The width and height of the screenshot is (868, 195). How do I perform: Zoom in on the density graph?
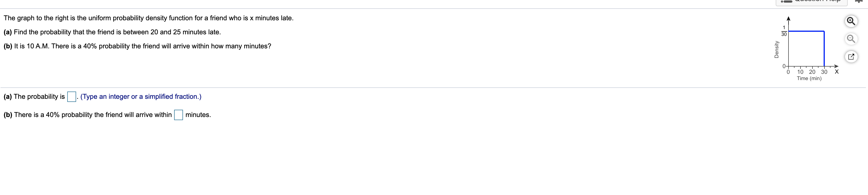tap(851, 21)
